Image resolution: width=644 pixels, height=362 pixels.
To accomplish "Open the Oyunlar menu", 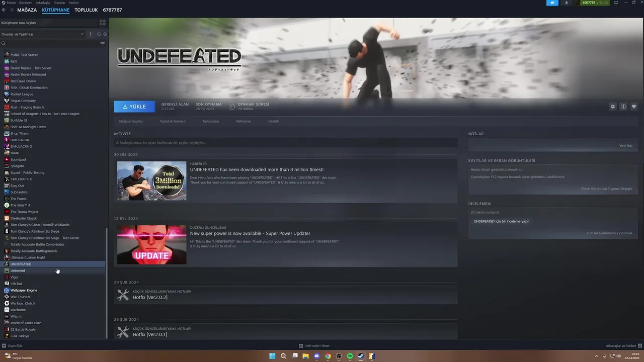I will 60,3.
